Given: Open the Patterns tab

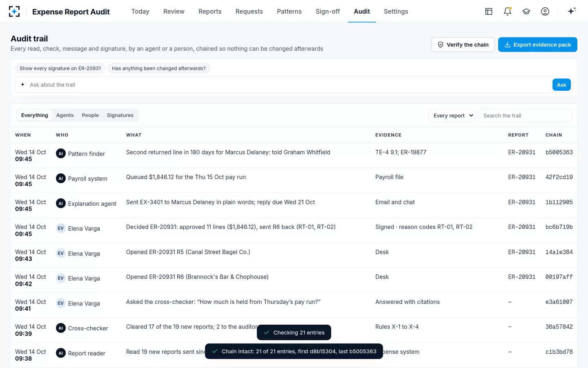Looking at the screenshot, I should (x=289, y=11).
